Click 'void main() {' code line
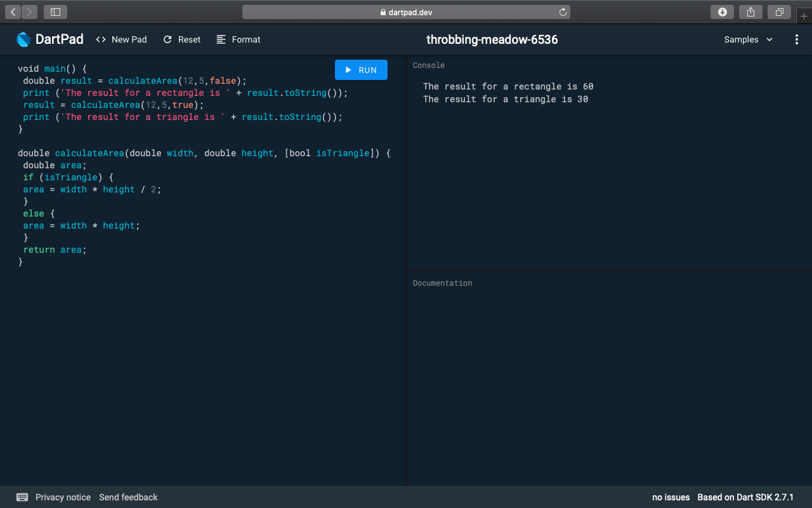The height and width of the screenshot is (508, 812). [x=52, y=69]
